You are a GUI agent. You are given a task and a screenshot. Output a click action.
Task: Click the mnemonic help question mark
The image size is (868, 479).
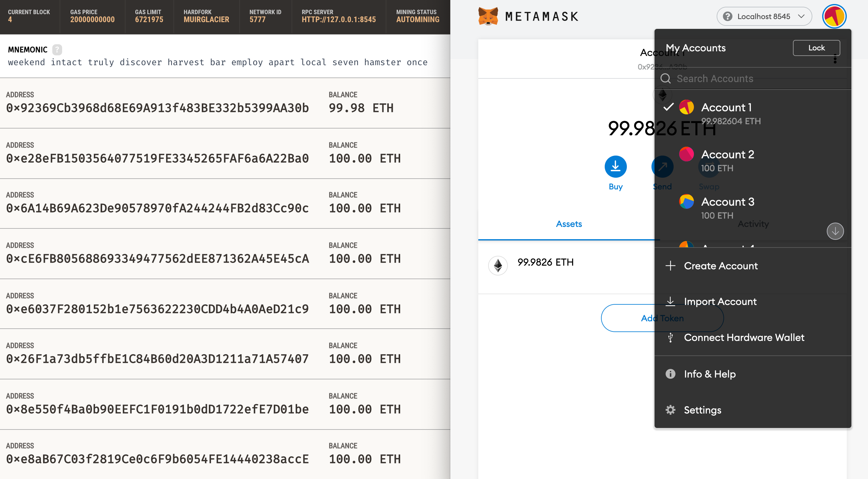(57, 49)
